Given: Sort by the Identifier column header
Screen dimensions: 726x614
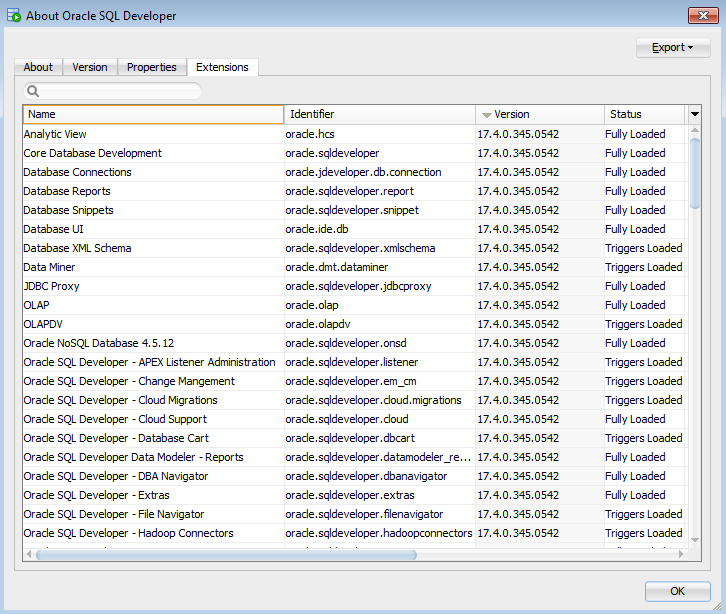Looking at the screenshot, I should (x=380, y=114).
